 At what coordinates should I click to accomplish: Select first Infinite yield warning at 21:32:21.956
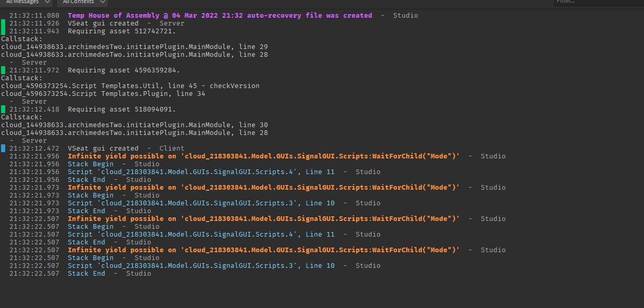click(x=263, y=156)
